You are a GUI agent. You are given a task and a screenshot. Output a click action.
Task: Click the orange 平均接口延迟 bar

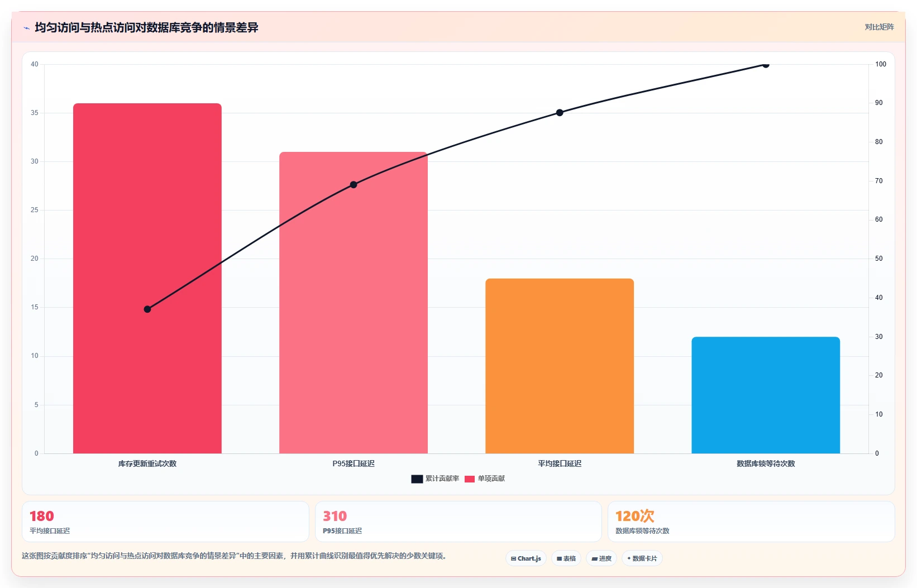click(560, 366)
